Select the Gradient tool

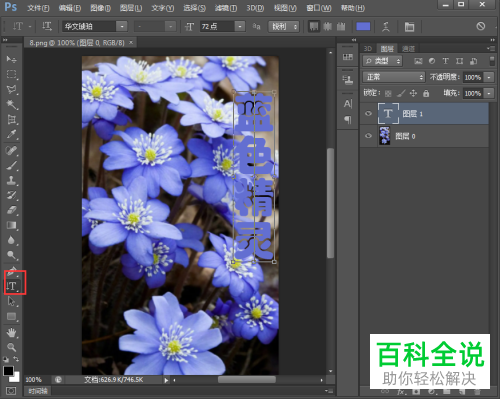point(11,225)
